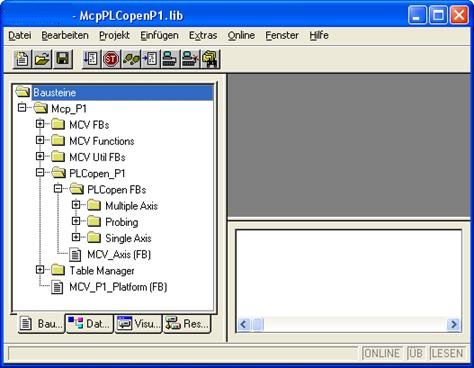Expand the MCV FBs node
Image resolution: width=474 pixels, height=368 pixels.
point(40,124)
